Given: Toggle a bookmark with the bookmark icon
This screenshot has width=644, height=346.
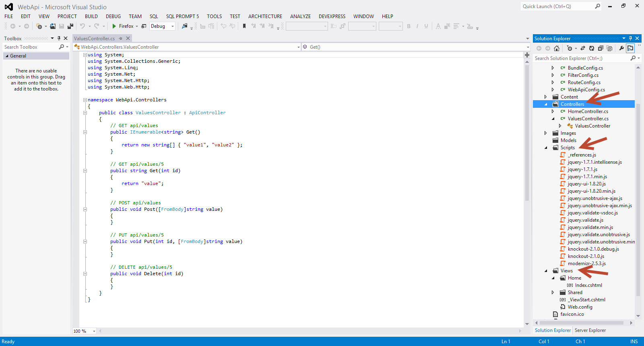Looking at the screenshot, I should coord(244,26).
